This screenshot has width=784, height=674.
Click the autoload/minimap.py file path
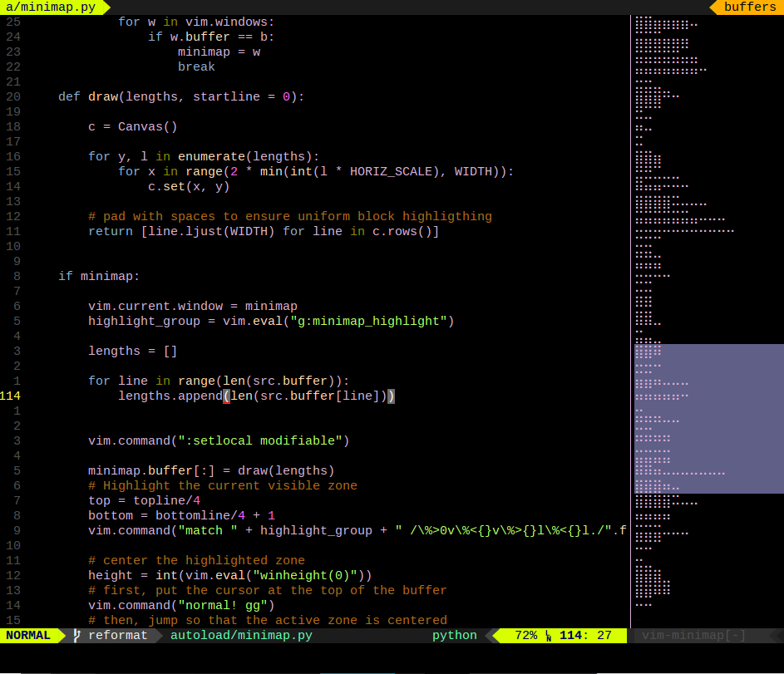pos(241,636)
